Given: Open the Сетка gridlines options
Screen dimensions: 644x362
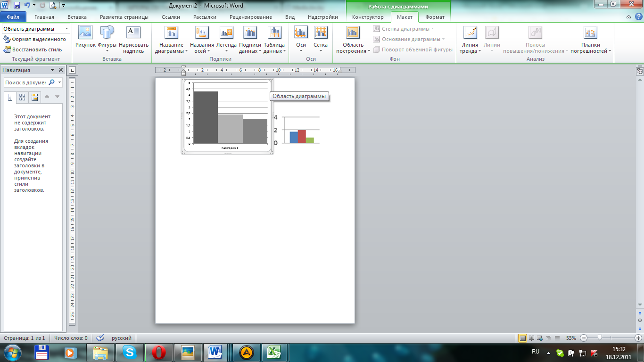Looking at the screenshot, I should 321,40.
